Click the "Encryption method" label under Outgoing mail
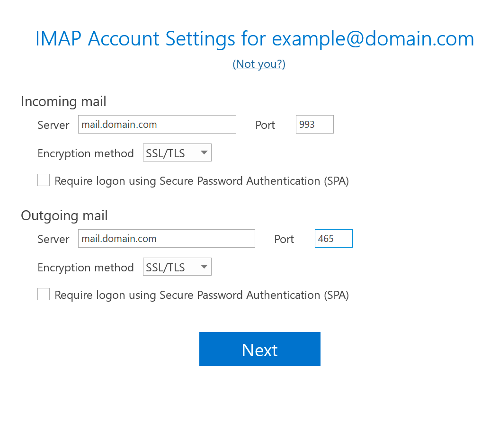 pyautogui.click(x=86, y=268)
